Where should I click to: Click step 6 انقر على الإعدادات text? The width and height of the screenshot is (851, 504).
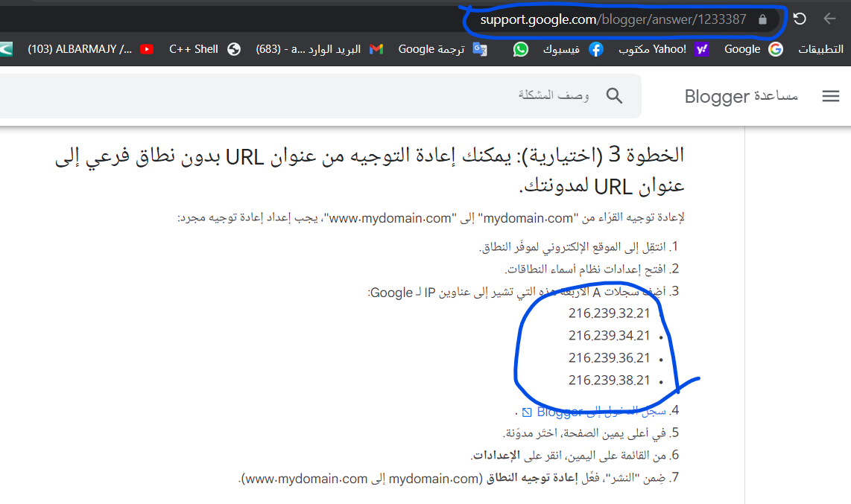pyautogui.click(x=569, y=455)
